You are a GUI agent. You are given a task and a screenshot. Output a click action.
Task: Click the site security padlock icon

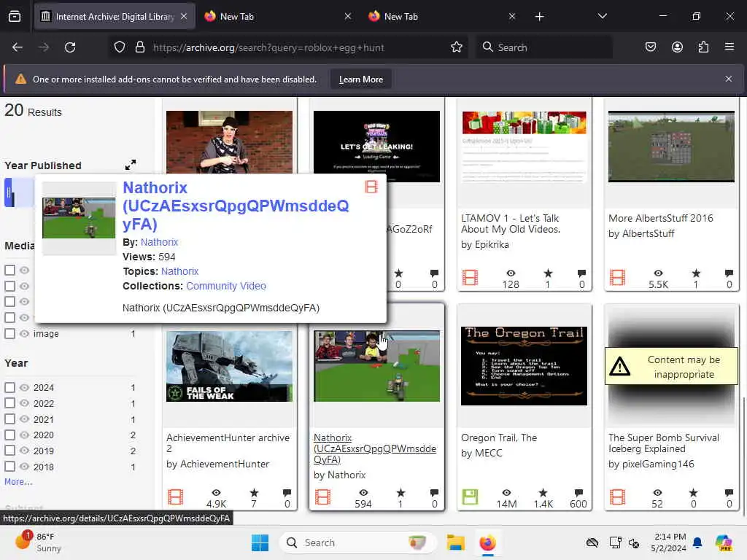(x=140, y=47)
